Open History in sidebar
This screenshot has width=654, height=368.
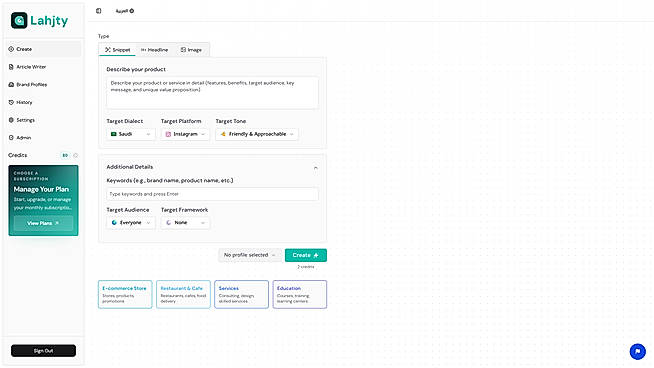coord(44,102)
